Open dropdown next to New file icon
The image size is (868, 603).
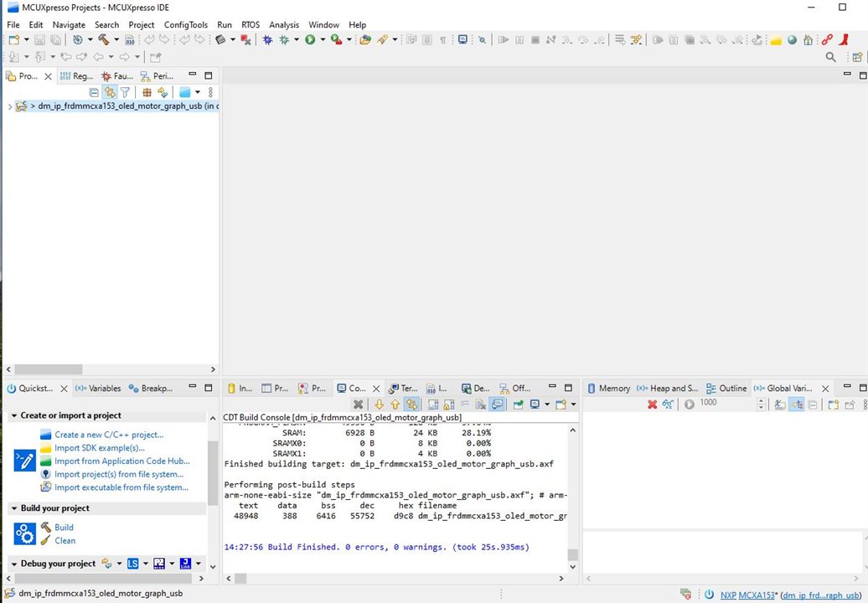tap(26, 39)
